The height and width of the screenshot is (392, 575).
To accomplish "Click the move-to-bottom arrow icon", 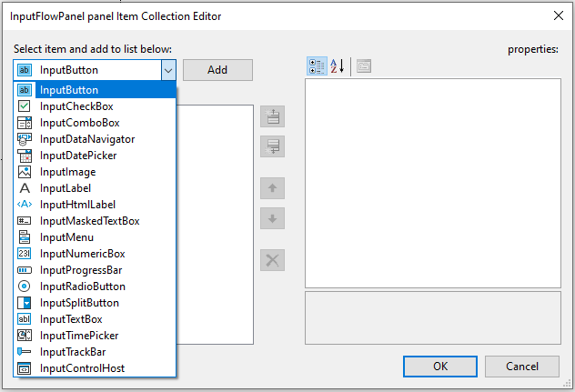I will 273,146.
